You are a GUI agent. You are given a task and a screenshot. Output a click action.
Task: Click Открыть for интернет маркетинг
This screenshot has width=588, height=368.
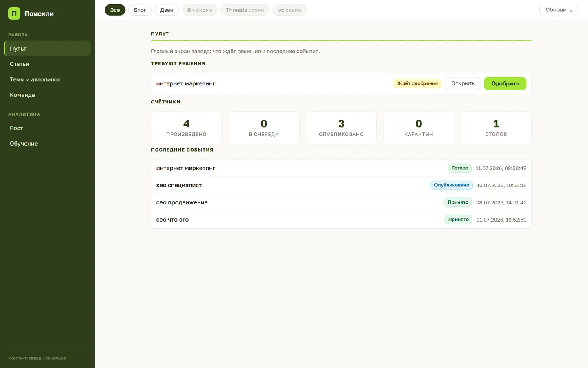pyautogui.click(x=463, y=83)
